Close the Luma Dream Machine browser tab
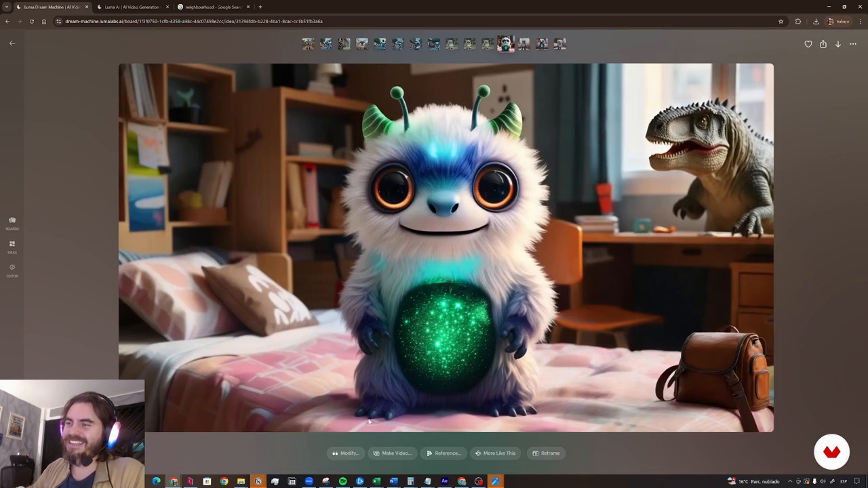The image size is (868, 488). [x=87, y=7]
